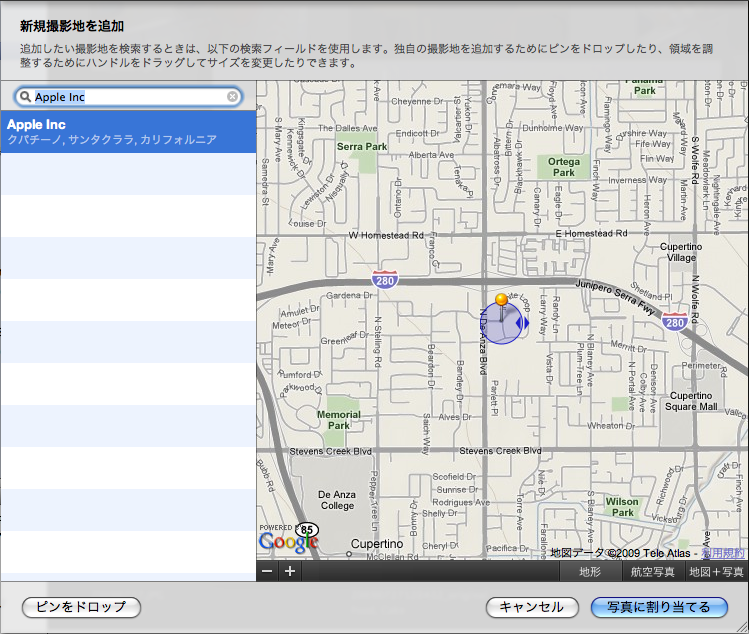The image size is (749, 634).
Task: Click the left Stevens Creek Blvd label
Action: point(331,451)
